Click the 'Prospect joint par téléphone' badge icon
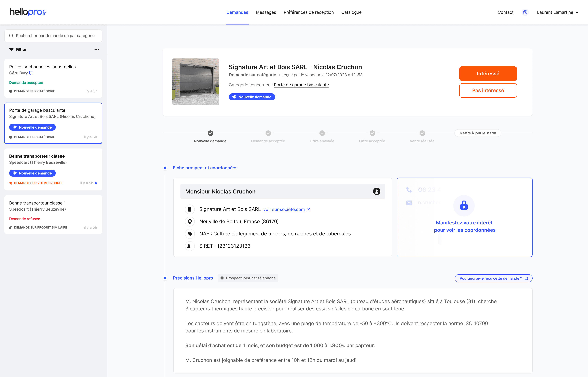 [x=222, y=278]
